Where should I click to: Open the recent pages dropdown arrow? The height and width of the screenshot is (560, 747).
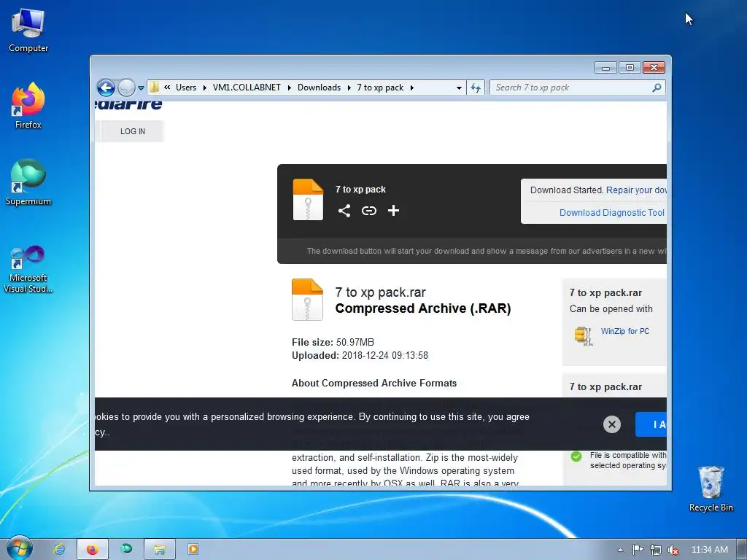141,88
